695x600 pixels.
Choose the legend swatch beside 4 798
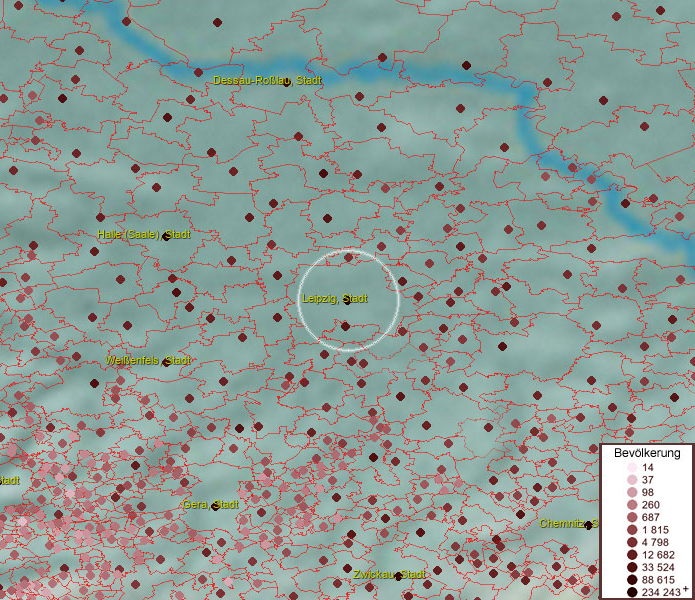632,542
